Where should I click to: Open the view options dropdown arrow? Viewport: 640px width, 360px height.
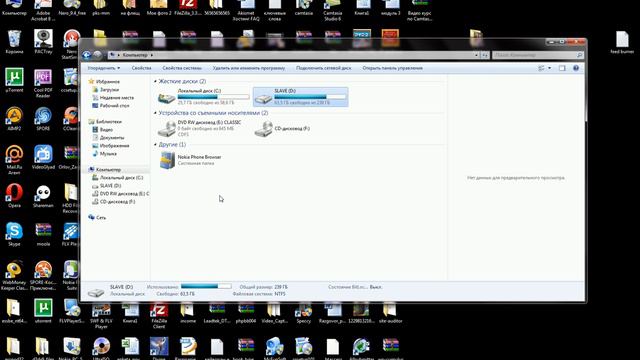[x=549, y=68]
